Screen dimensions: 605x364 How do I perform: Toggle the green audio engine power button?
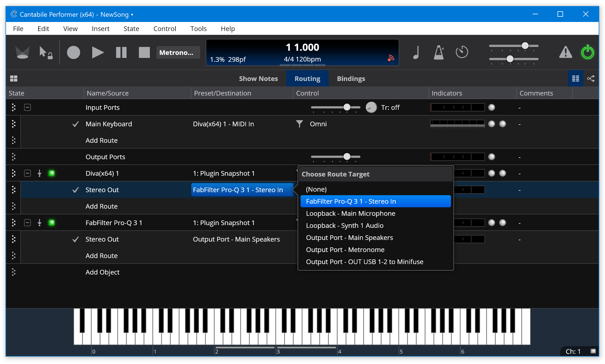tap(587, 52)
